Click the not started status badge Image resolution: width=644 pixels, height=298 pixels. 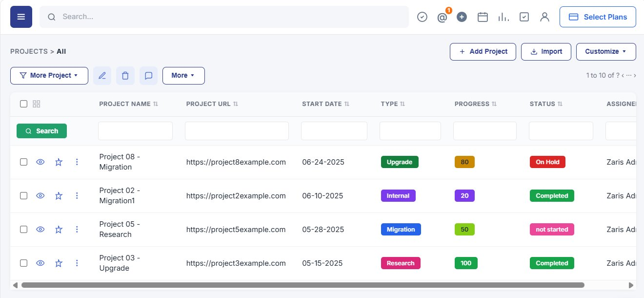click(552, 230)
